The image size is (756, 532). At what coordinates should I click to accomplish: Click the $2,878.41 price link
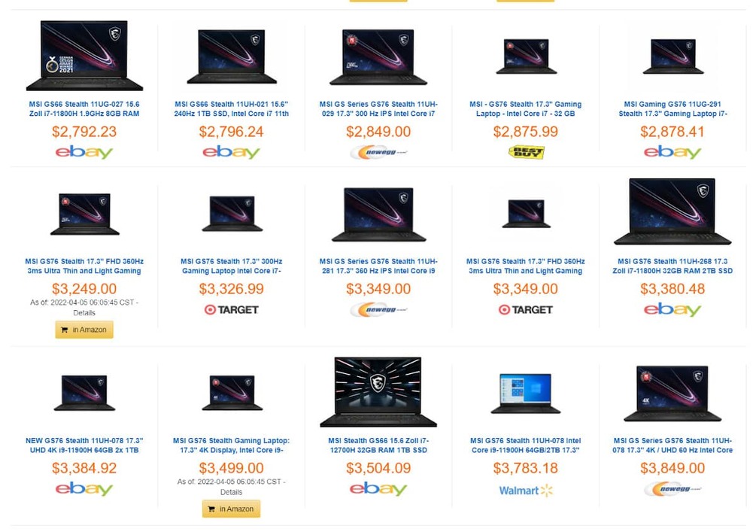tap(673, 132)
